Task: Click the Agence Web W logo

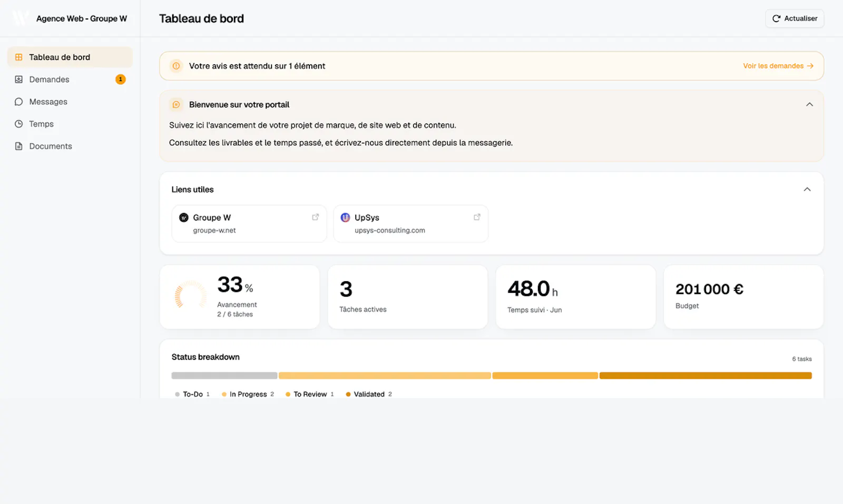Action: [x=20, y=18]
